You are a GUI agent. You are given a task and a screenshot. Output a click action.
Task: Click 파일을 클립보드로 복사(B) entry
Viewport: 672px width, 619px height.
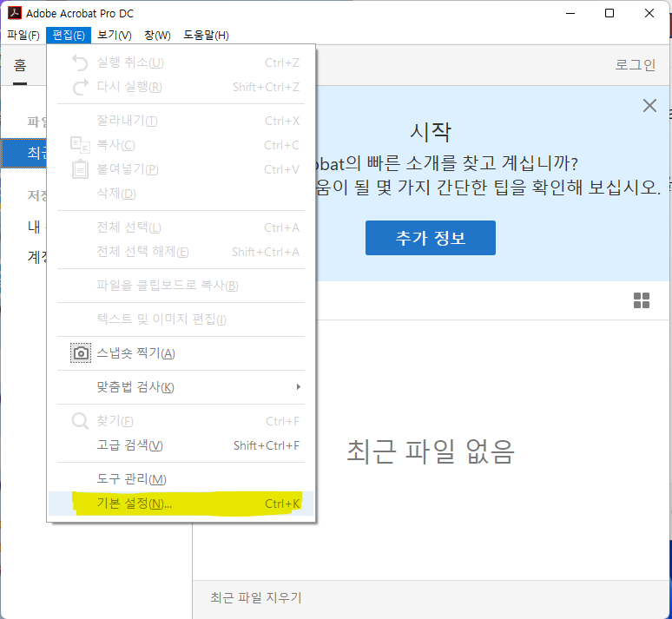point(181,286)
